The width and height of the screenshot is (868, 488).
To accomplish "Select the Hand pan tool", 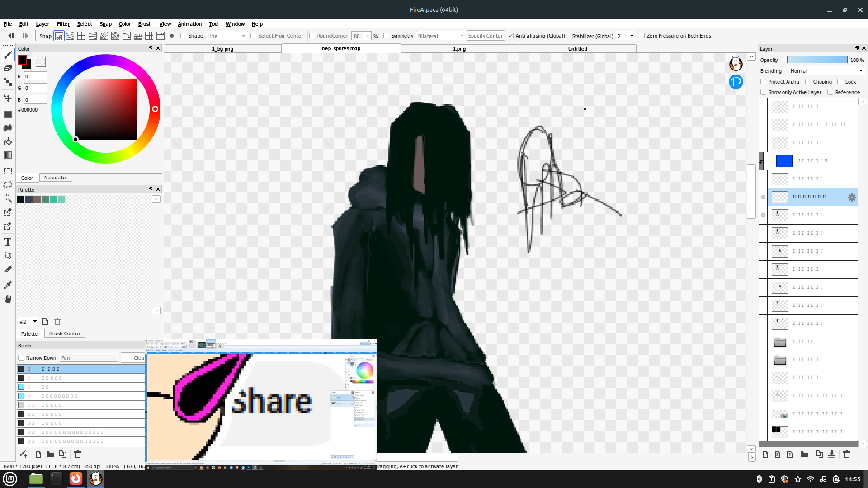I will click(8, 299).
